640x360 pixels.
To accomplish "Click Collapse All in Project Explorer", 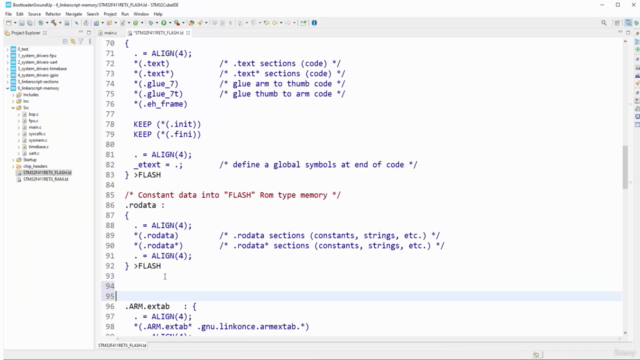I will pyautogui.click(x=65, y=41).
